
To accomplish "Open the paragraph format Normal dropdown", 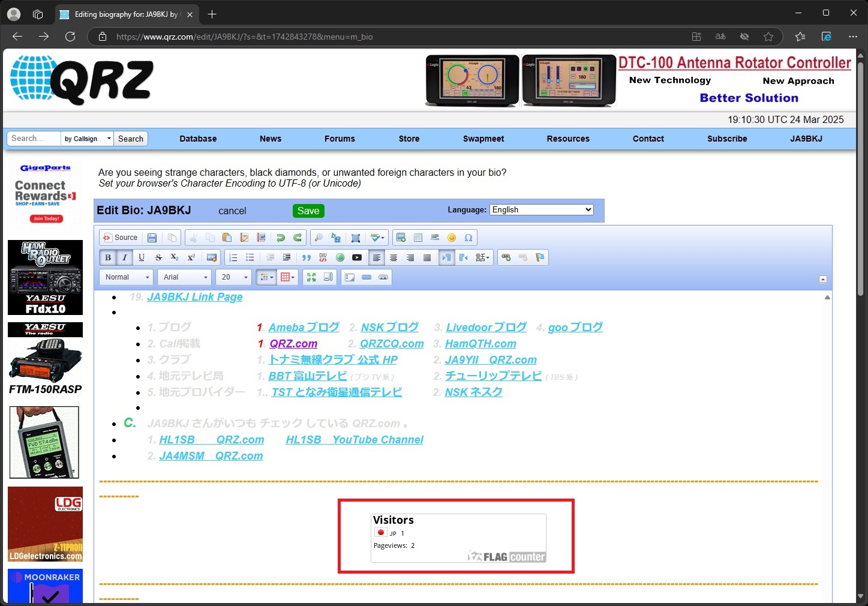I will (x=127, y=277).
